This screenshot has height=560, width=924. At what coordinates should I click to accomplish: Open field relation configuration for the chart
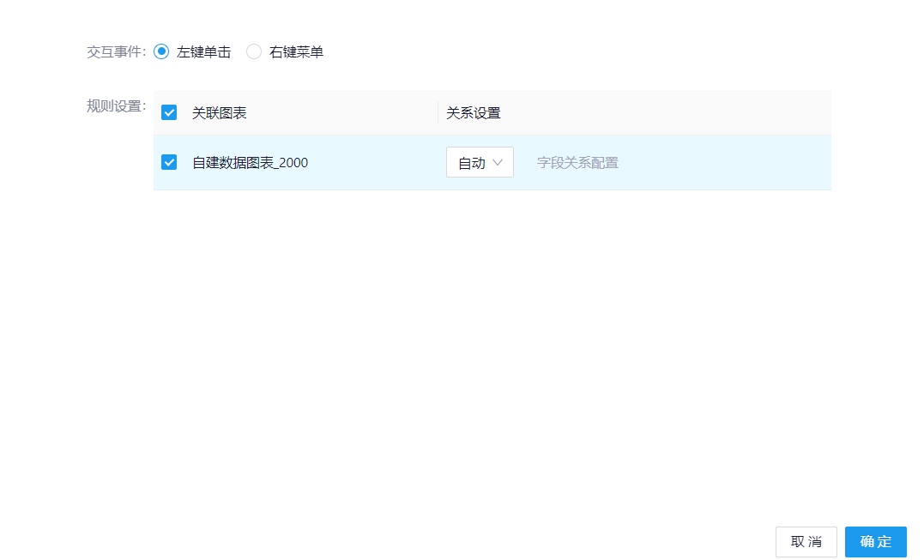coord(577,161)
